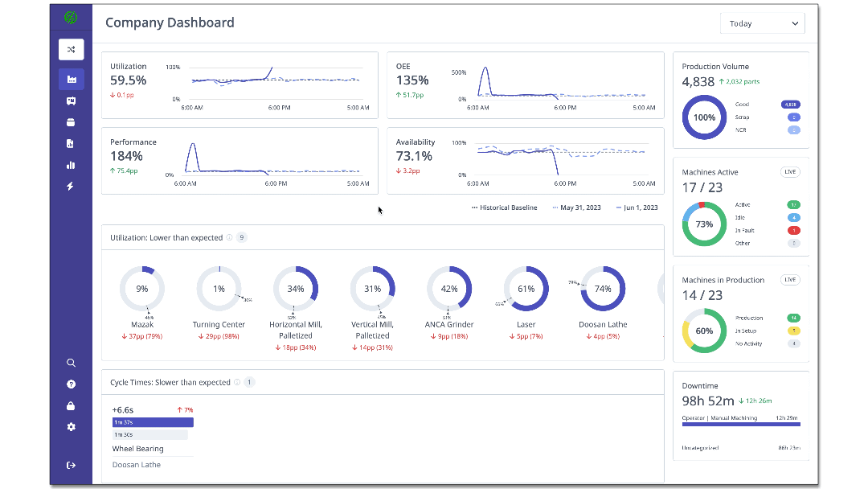Click the Mazak machine donut chart

tap(141, 288)
